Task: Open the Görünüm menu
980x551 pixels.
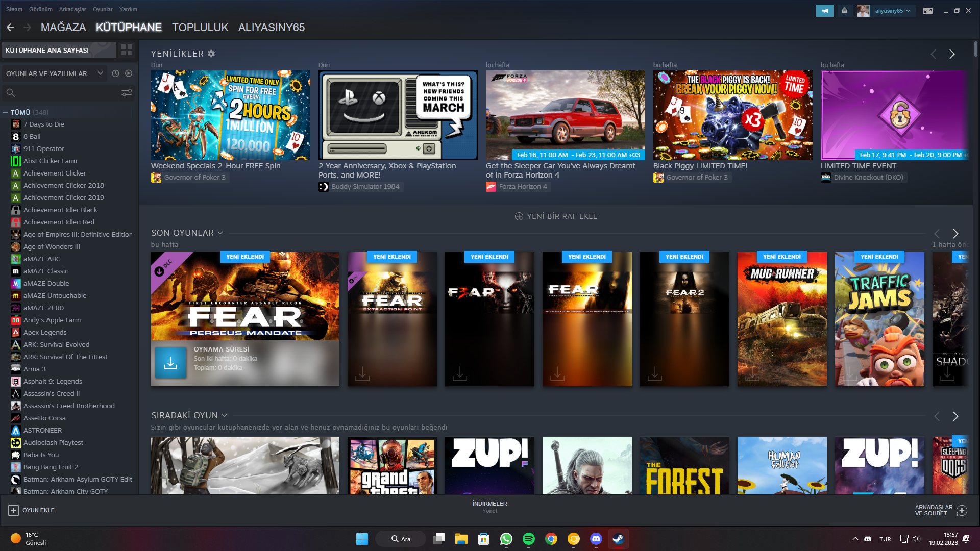Action: point(41,9)
